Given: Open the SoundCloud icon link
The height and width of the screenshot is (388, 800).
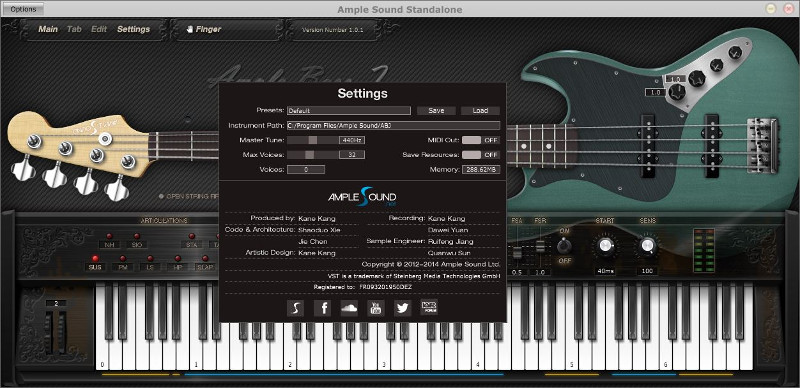Looking at the screenshot, I should coord(349,308).
